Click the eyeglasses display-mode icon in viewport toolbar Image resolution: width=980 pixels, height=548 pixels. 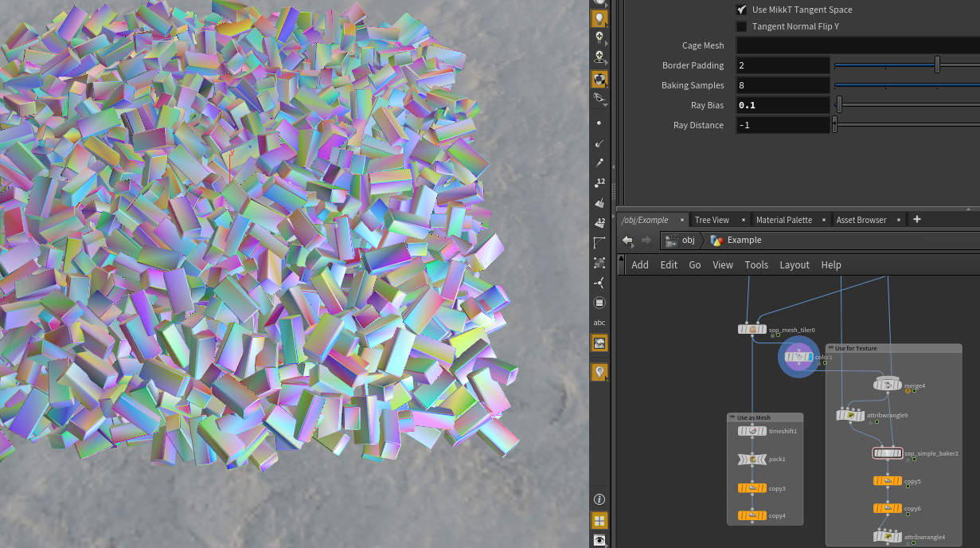[x=599, y=97]
